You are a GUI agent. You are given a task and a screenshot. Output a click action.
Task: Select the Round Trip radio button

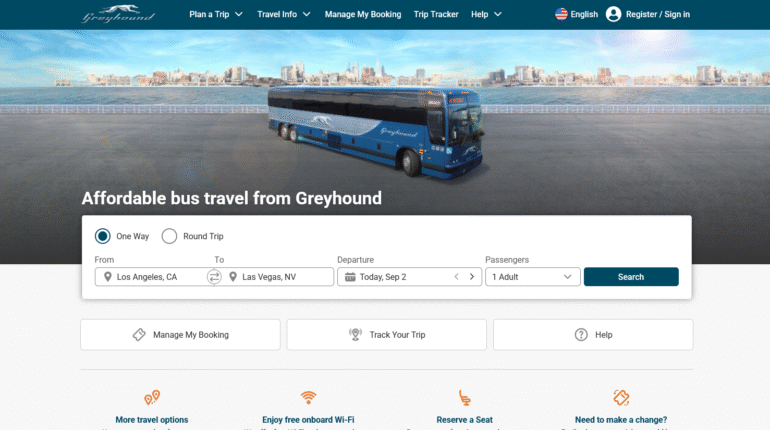(x=169, y=236)
